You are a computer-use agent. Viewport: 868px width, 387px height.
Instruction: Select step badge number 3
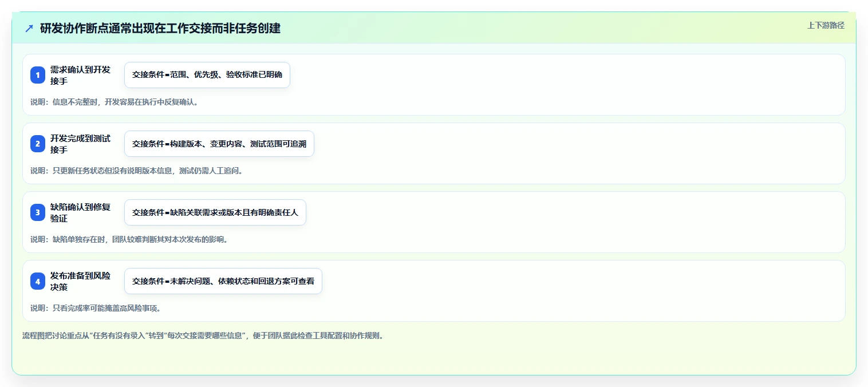point(38,212)
